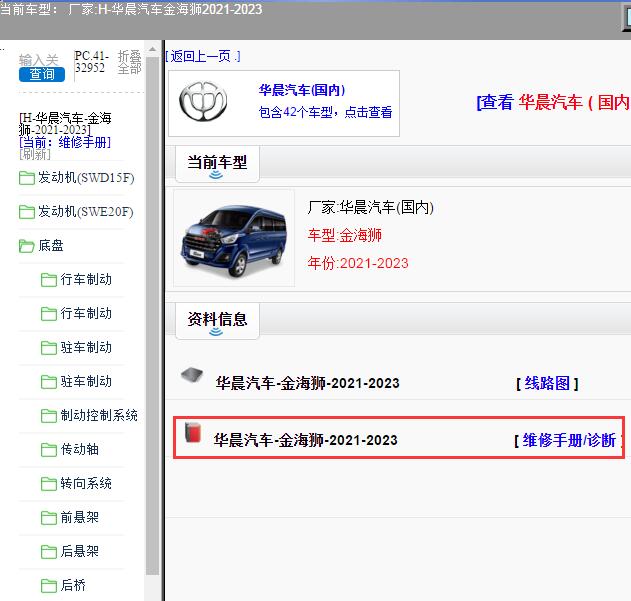Open the second 行车制动 entry
Viewport: 631px width, 601px height.
coord(86,314)
